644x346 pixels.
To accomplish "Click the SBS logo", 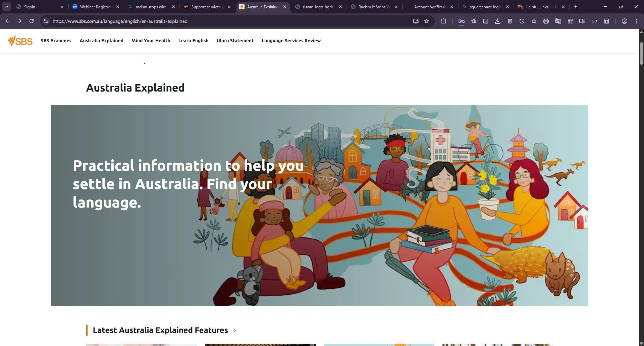I will (20, 41).
